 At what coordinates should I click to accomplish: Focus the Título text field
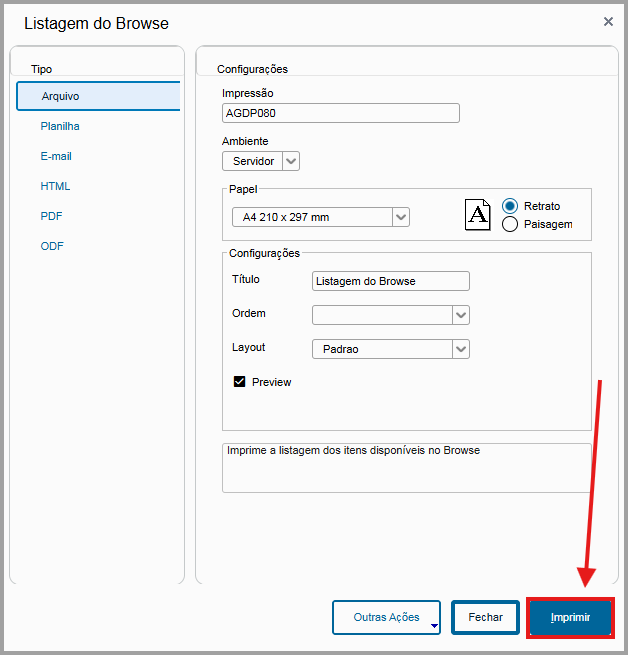point(390,281)
